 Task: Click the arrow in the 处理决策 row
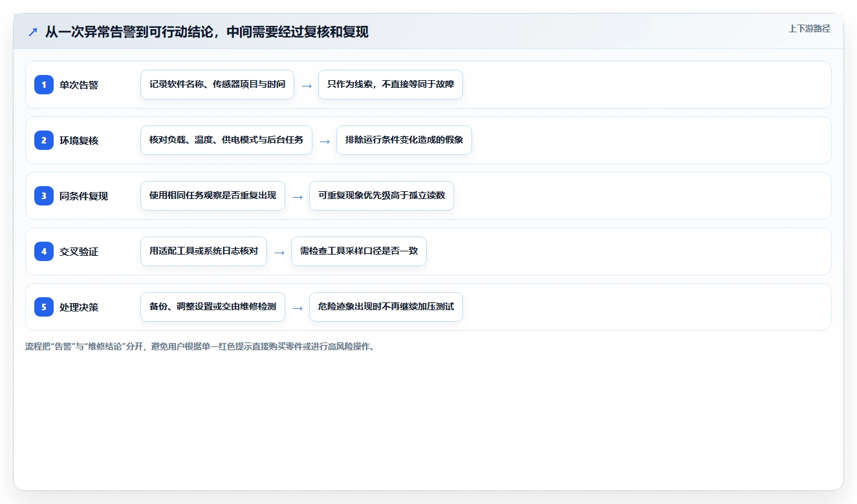[x=298, y=308]
